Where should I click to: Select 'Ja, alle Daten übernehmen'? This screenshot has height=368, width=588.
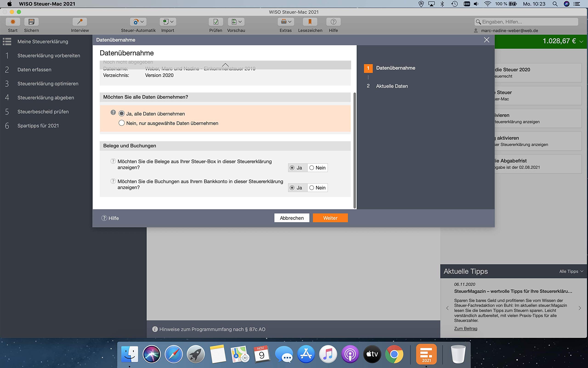point(122,113)
